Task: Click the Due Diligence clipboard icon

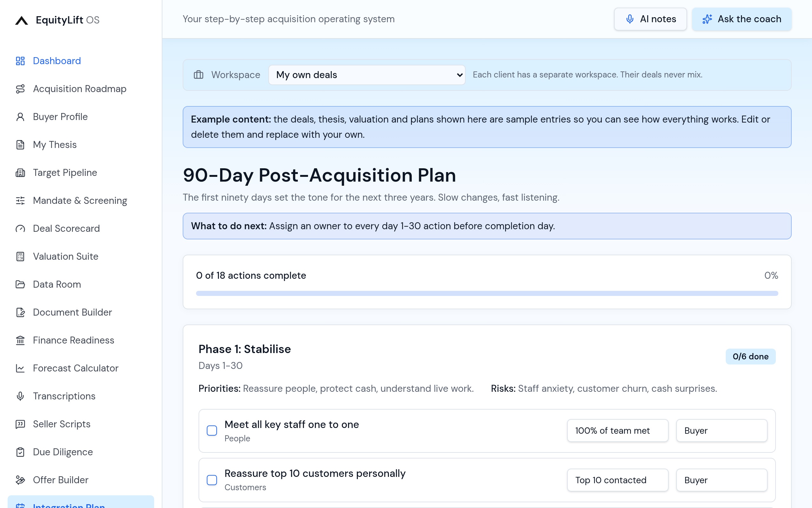Action: coord(20,452)
